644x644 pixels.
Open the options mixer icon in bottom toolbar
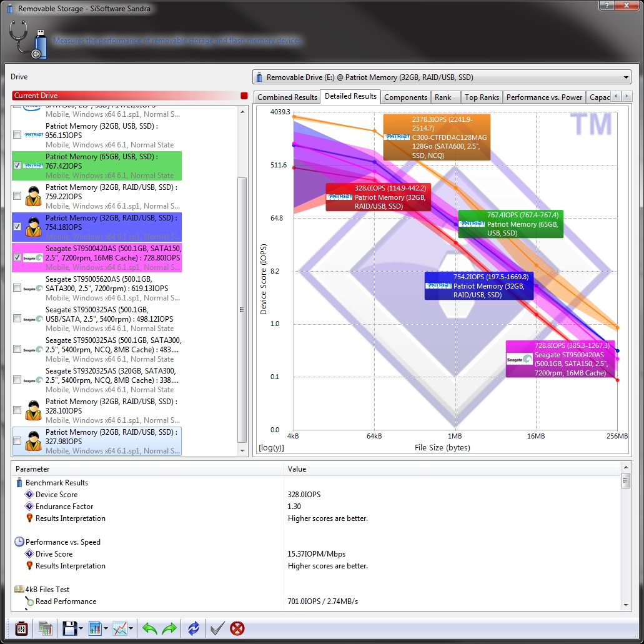point(21,628)
